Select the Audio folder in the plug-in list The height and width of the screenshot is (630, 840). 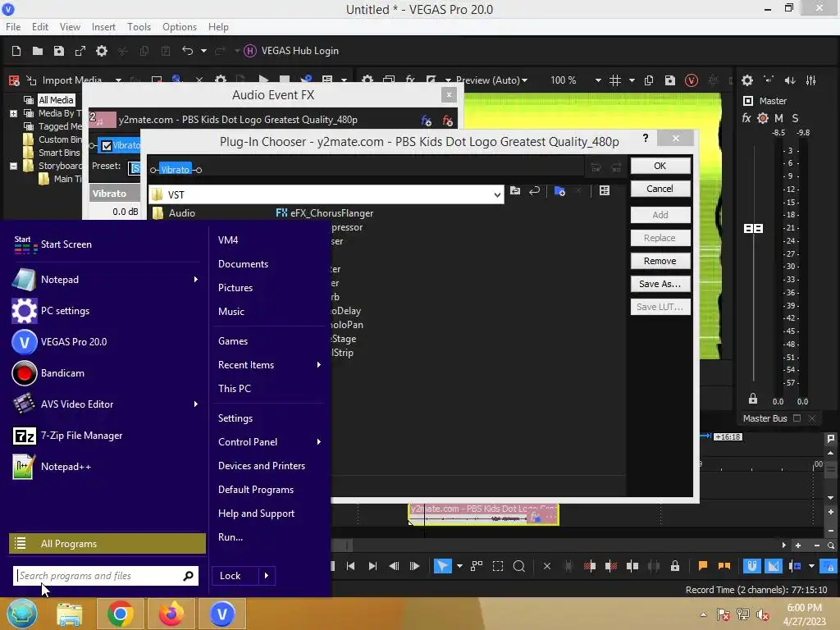[x=181, y=213]
